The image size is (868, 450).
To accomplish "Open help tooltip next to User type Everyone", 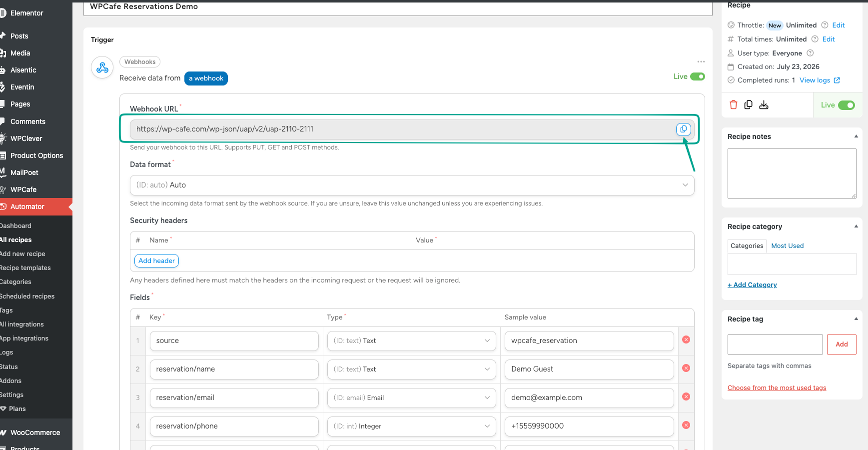I will [x=810, y=53].
